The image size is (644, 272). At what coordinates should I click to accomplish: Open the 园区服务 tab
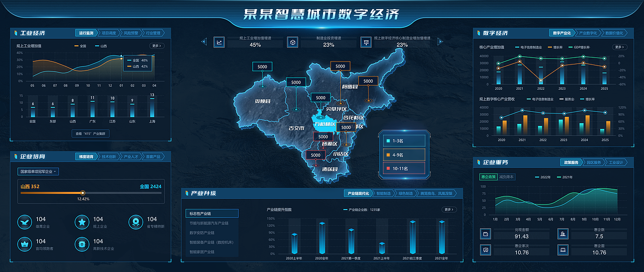pyautogui.click(x=594, y=162)
